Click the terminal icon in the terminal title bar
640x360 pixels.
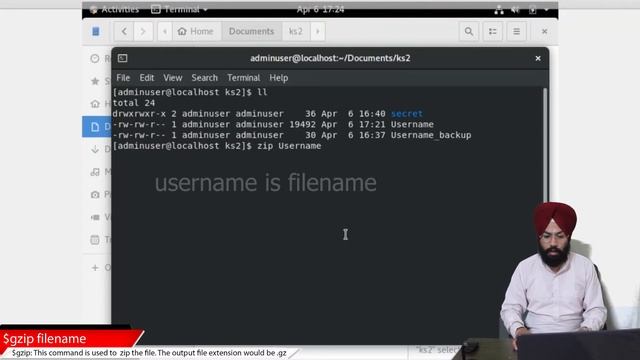tap(122, 58)
